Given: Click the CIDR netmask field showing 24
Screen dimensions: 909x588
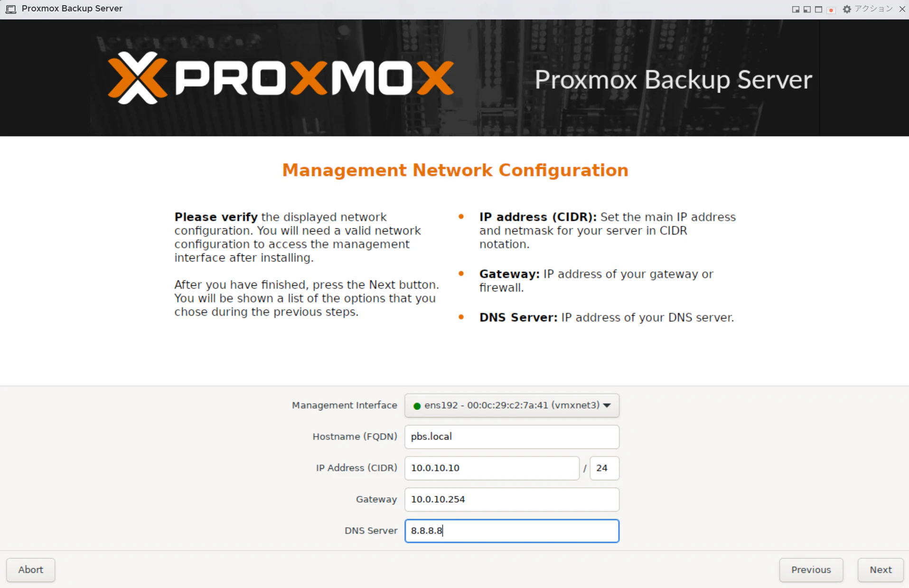Looking at the screenshot, I should pyautogui.click(x=604, y=468).
